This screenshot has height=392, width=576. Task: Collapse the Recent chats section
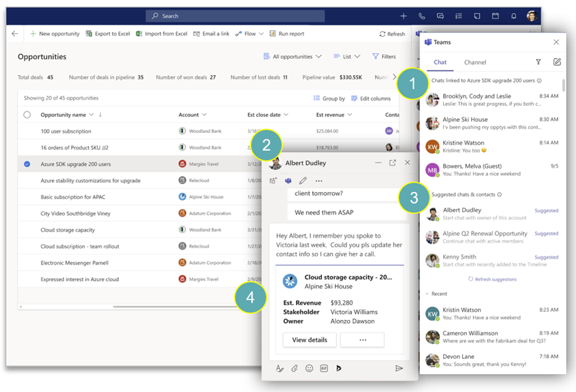[428, 294]
